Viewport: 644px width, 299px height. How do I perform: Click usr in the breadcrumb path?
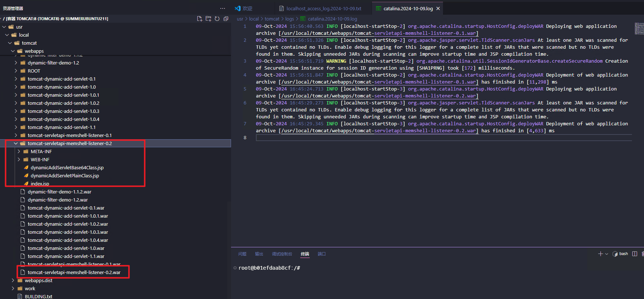240,19
